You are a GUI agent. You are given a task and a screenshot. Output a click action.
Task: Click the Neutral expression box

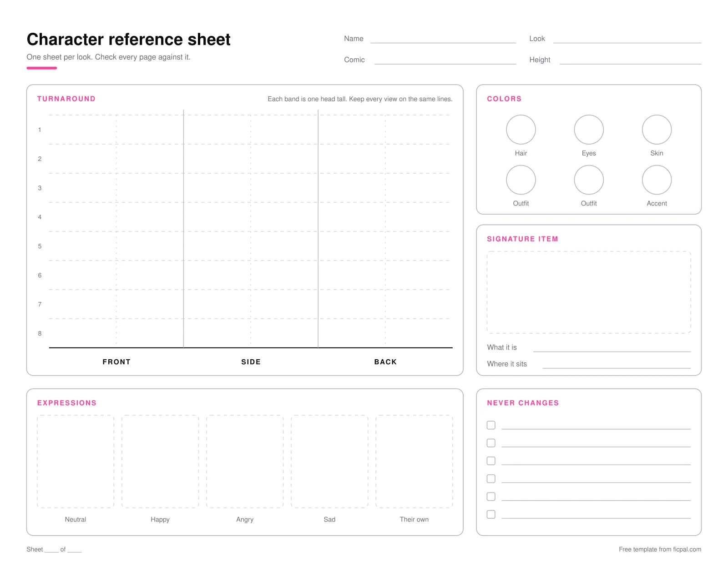[x=76, y=461]
